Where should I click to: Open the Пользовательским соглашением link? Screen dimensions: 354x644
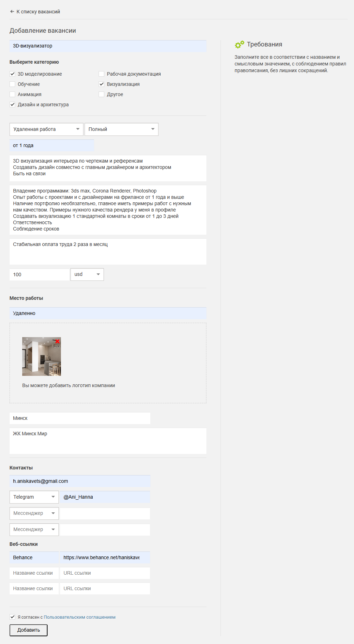click(80, 617)
